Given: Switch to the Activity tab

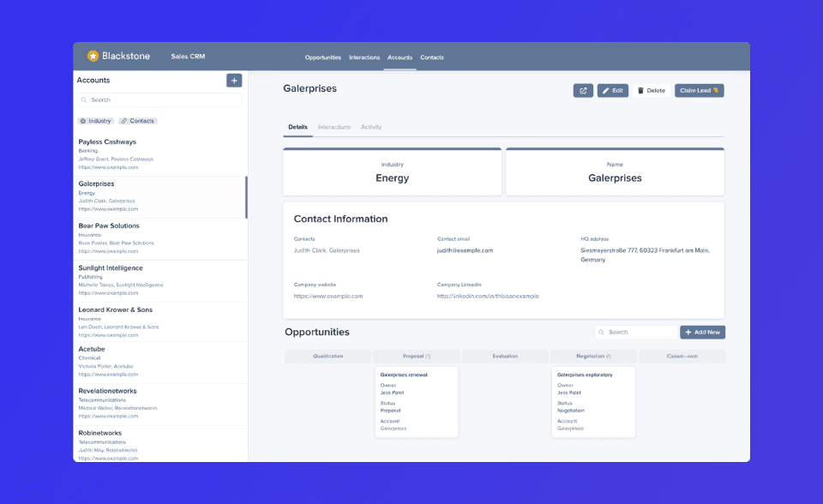Looking at the screenshot, I should coord(371,127).
